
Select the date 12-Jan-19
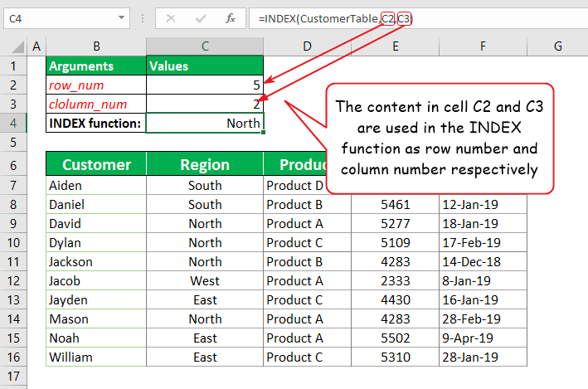click(483, 204)
